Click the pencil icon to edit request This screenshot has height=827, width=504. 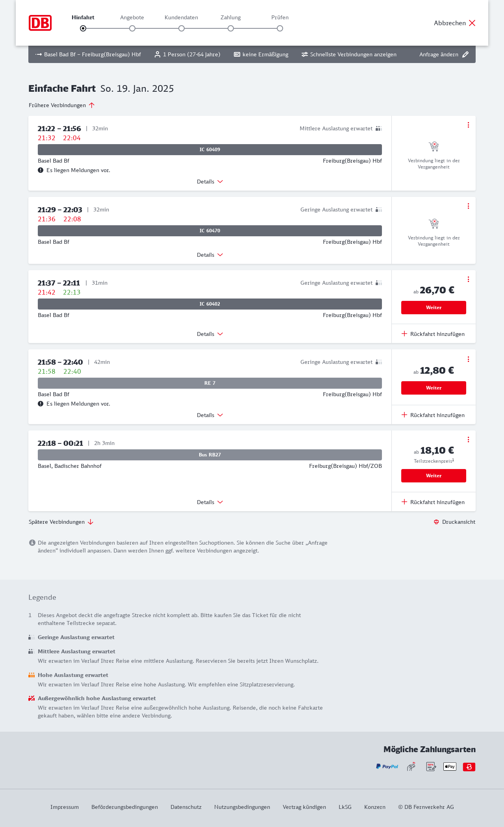coord(465,54)
